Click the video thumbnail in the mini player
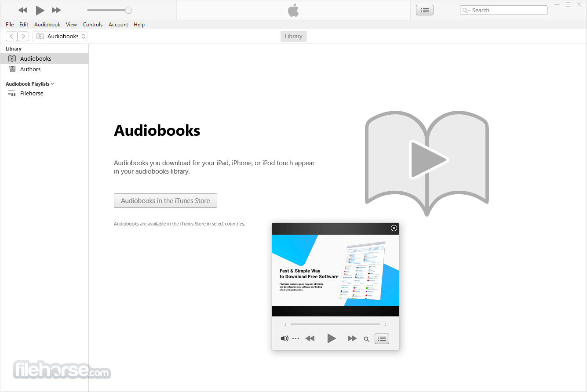The image size is (587, 392). pyautogui.click(x=335, y=270)
